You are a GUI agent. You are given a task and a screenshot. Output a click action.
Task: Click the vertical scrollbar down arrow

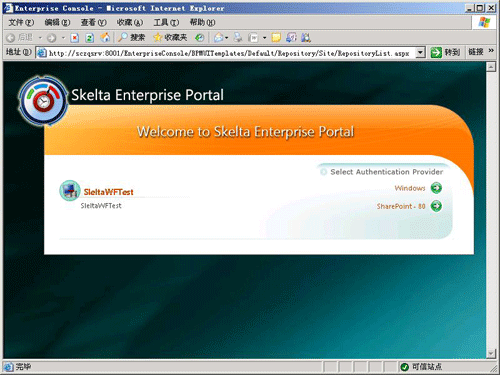(x=491, y=353)
